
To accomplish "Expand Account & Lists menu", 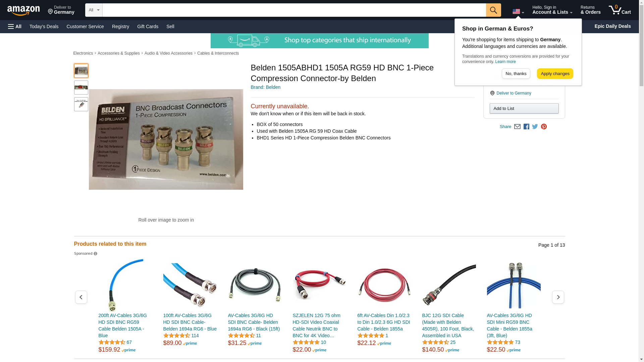I will pyautogui.click(x=552, y=10).
